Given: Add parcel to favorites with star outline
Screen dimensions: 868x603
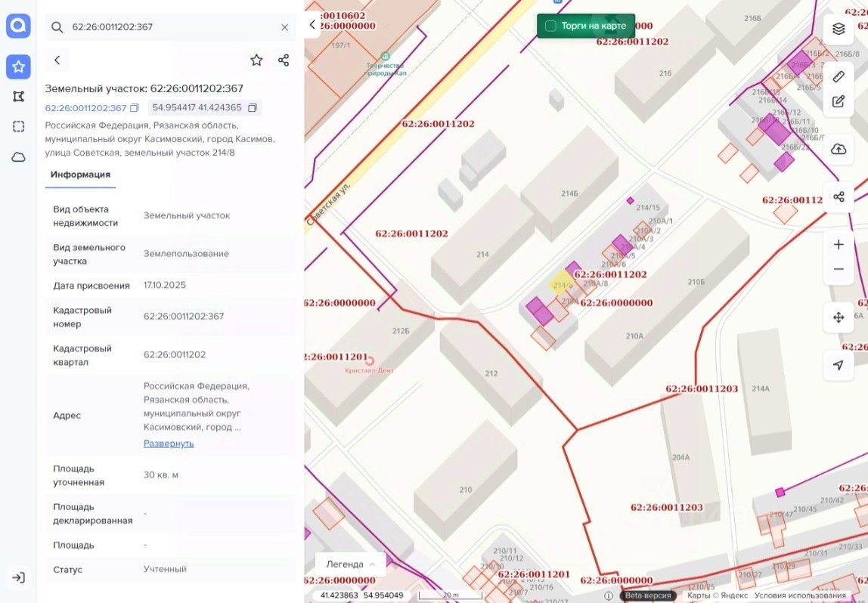Looking at the screenshot, I should 256,60.
